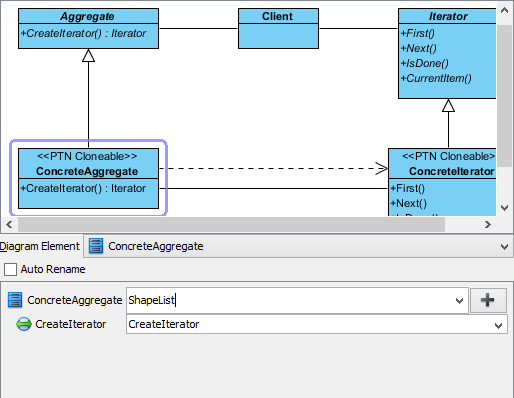Click the ConcreteAggregate class name in diagram
The height and width of the screenshot is (398, 514).
click(x=87, y=171)
